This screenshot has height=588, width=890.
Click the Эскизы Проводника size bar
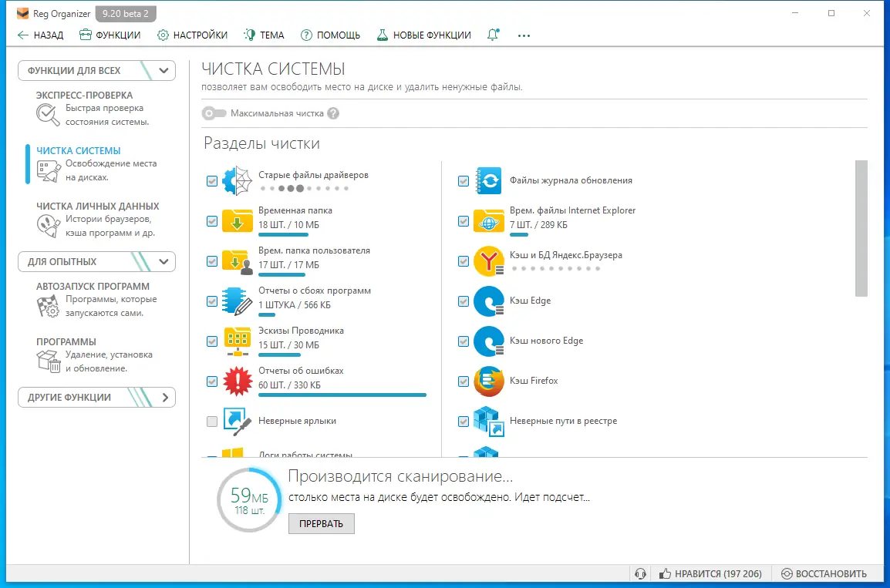[x=279, y=355]
